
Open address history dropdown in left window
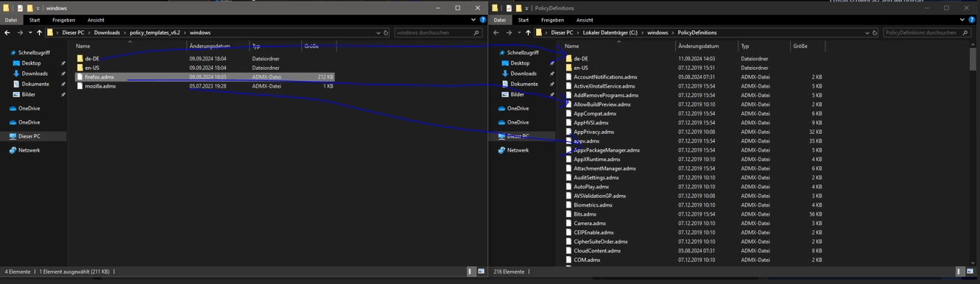(x=378, y=32)
